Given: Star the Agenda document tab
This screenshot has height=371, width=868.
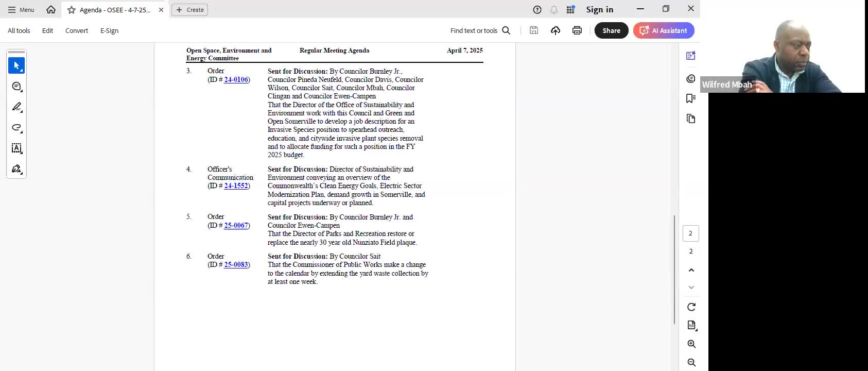Looking at the screenshot, I should point(72,10).
